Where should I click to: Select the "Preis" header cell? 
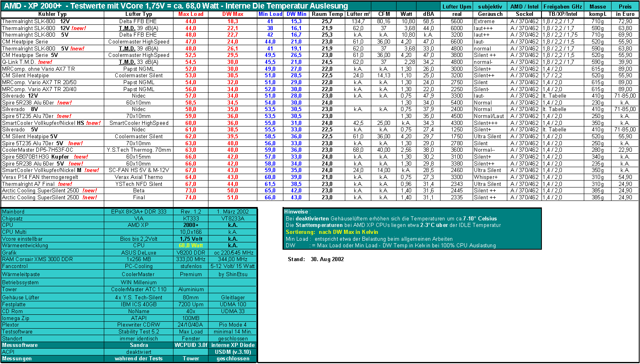(x=625, y=7)
